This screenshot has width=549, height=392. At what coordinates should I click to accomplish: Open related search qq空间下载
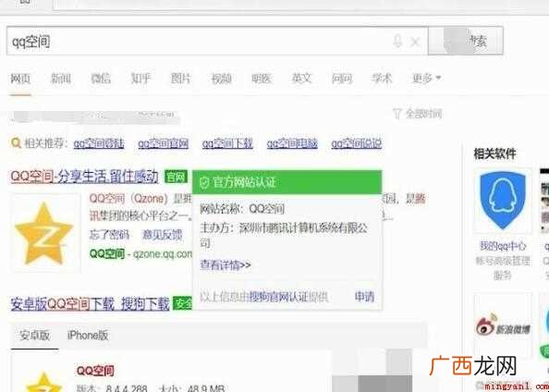point(227,143)
